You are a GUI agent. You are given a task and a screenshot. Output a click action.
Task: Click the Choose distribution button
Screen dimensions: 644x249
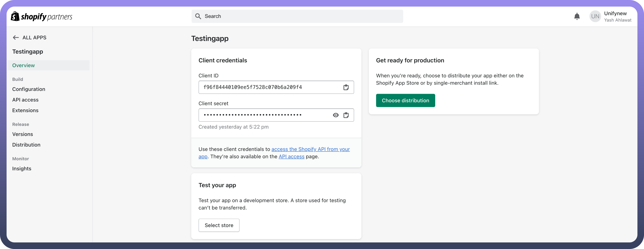click(405, 101)
